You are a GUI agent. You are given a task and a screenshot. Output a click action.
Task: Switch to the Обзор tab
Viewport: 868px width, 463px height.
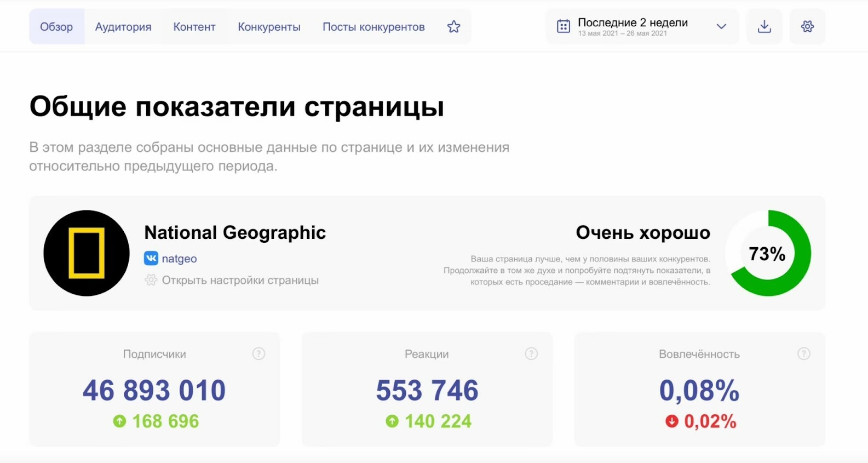click(x=56, y=26)
